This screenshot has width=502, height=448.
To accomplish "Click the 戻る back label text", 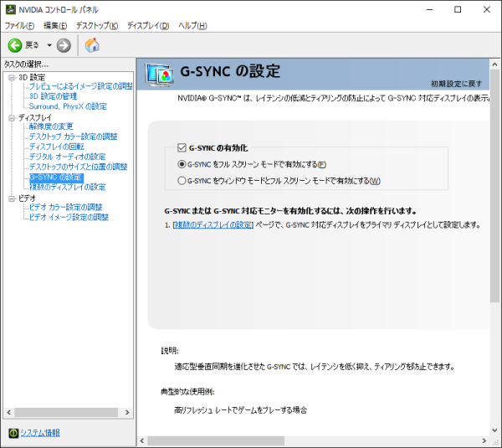I will [32, 45].
